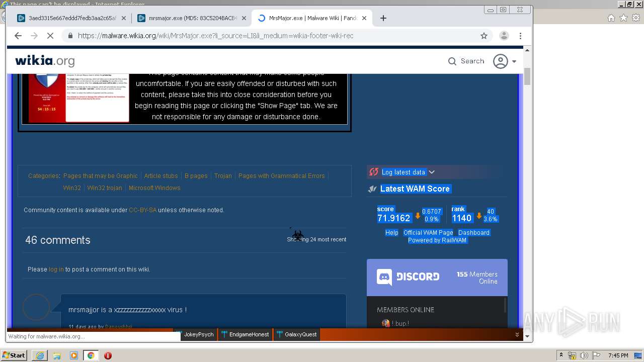This screenshot has width=644, height=362.
Task: Close the mrsmajor.exe MD5 tab
Action: 244,18
